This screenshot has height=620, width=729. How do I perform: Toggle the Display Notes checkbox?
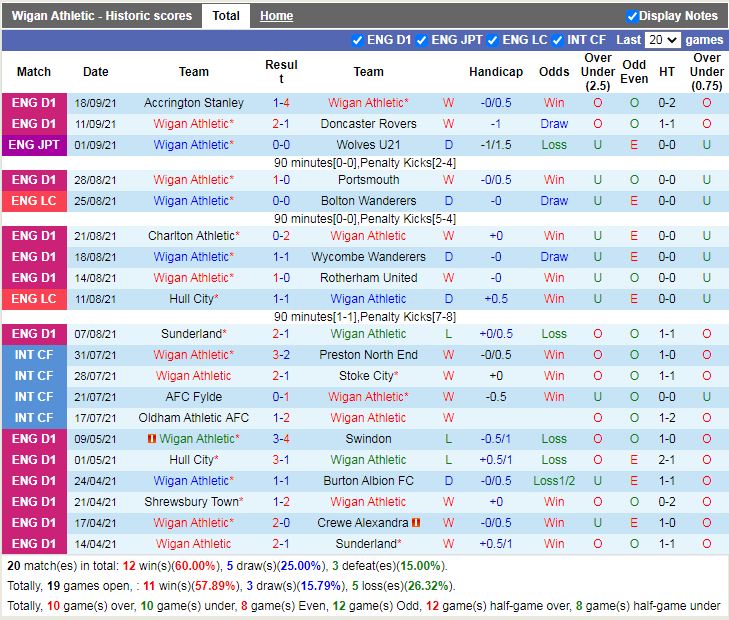[x=632, y=16]
